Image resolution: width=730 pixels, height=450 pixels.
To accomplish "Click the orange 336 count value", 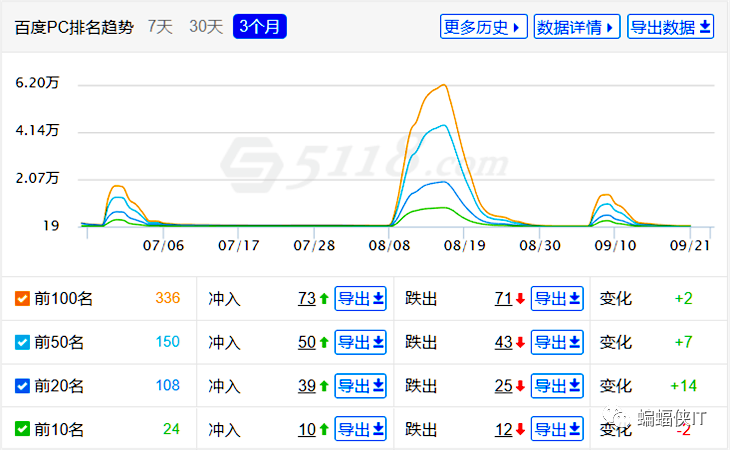I will (x=168, y=298).
